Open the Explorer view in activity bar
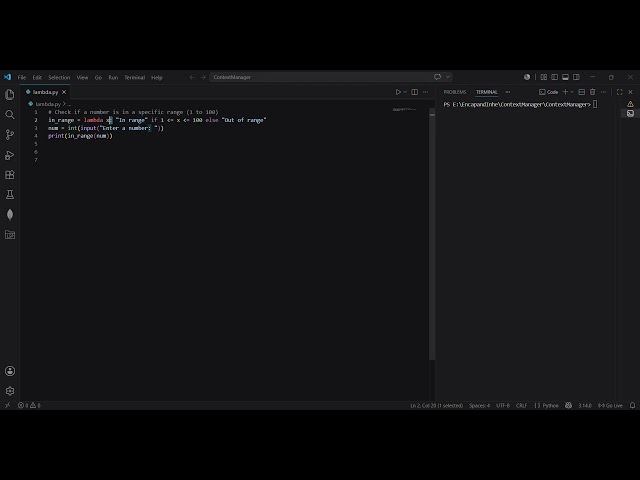Viewport: 640px width, 480px height. 10,95
